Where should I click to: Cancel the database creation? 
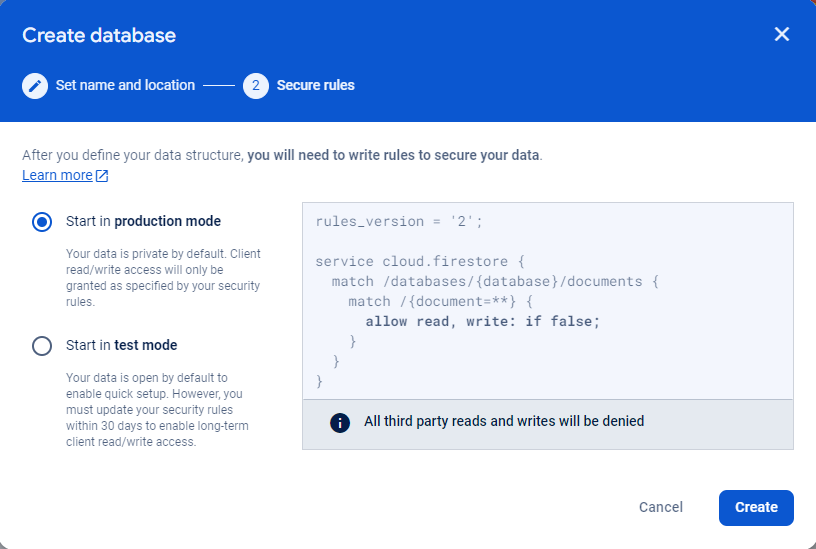pyautogui.click(x=661, y=507)
